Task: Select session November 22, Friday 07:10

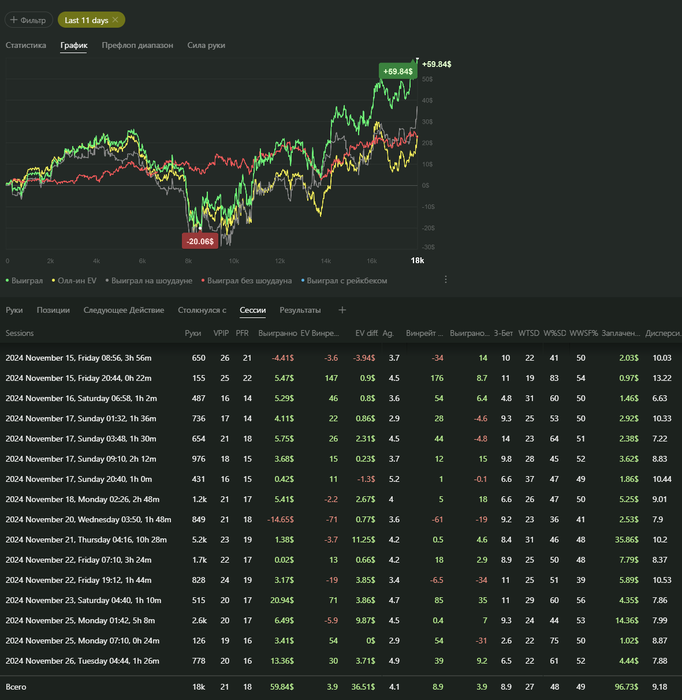Action: [x=341, y=560]
